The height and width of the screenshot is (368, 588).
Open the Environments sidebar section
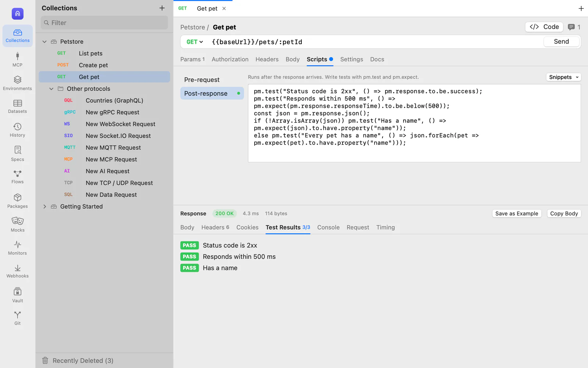coord(18,83)
